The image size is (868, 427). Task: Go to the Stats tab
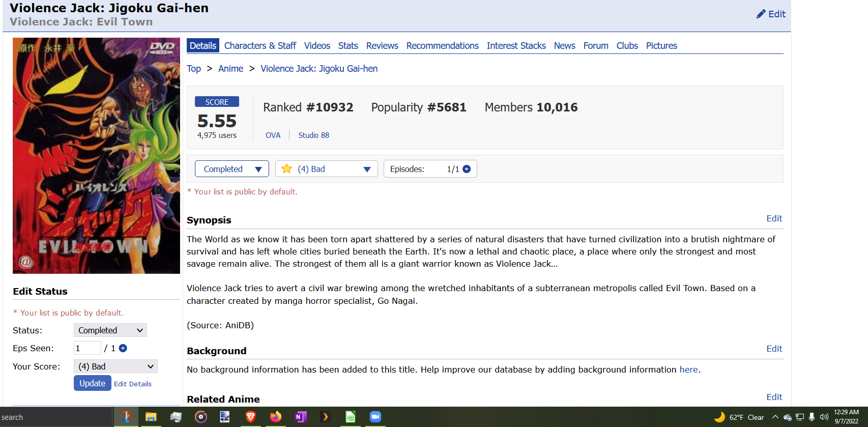[x=348, y=46]
